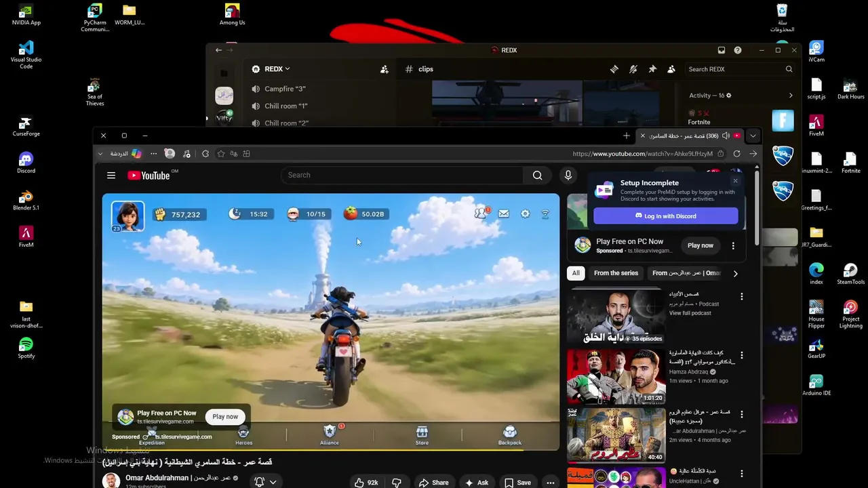Toggle notification settings bell in Discord
This screenshot has width=868, height=488.
pos(633,69)
